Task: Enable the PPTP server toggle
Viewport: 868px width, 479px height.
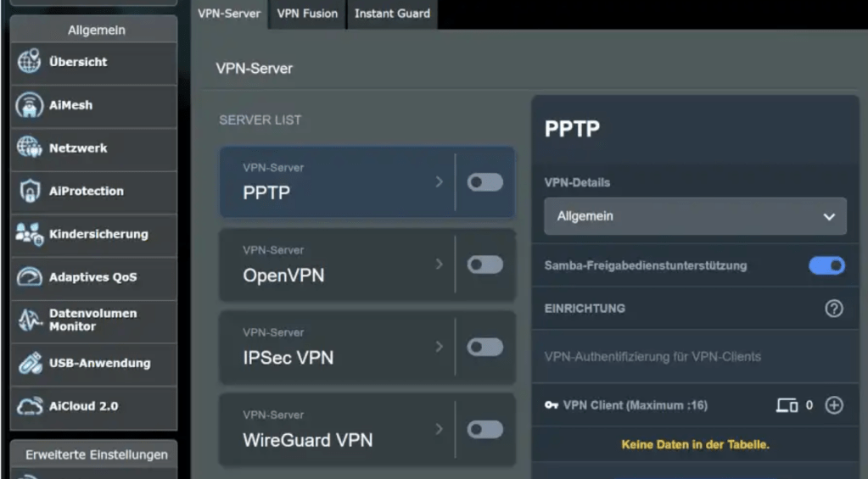Action: (485, 182)
